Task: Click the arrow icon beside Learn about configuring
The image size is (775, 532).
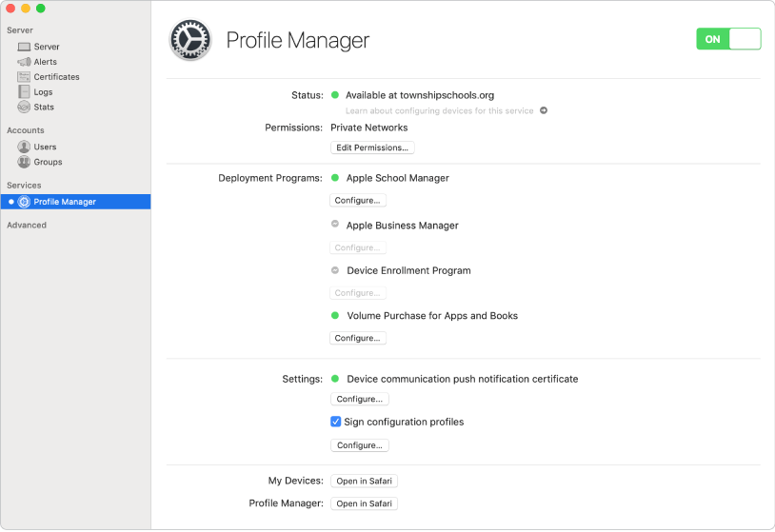Action: pos(544,110)
